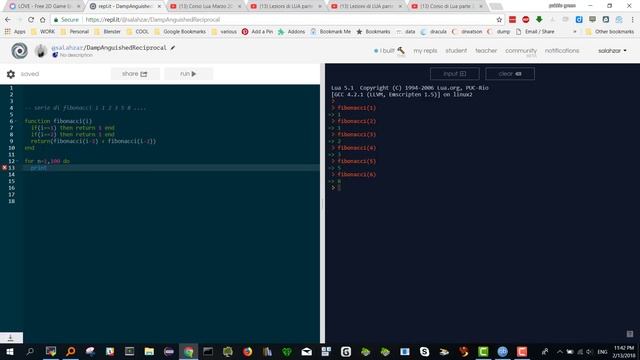The image size is (640, 360).
Task: Edit repl name with pencil icon
Action: [173, 48]
